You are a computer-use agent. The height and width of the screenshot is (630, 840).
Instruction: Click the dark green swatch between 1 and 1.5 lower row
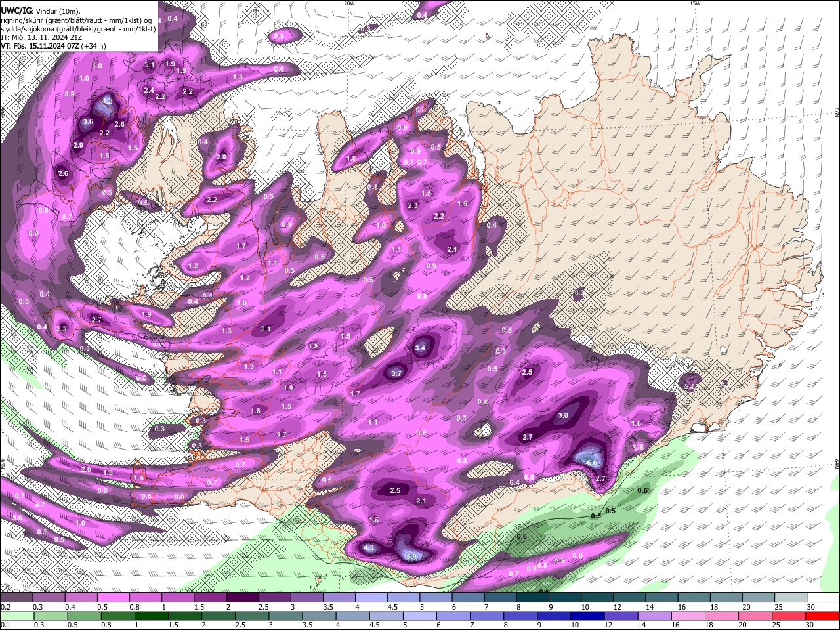pyautogui.click(x=152, y=616)
